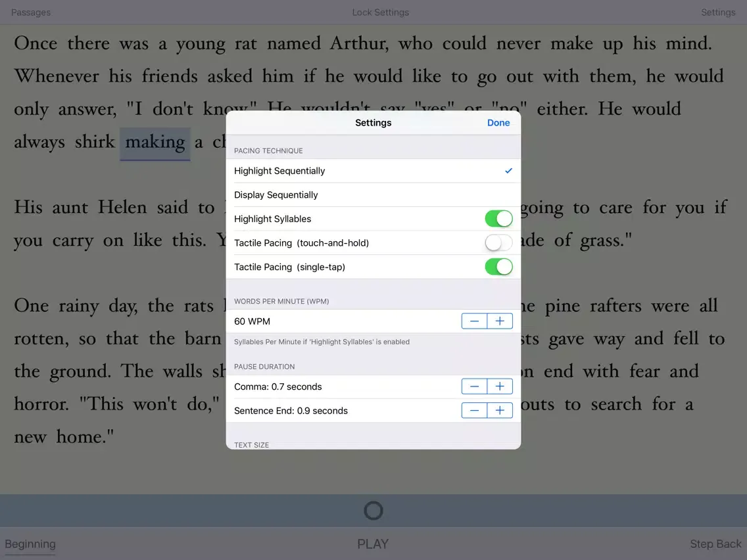Open the Passages list
Image resolution: width=747 pixels, height=560 pixels.
click(x=30, y=12)
